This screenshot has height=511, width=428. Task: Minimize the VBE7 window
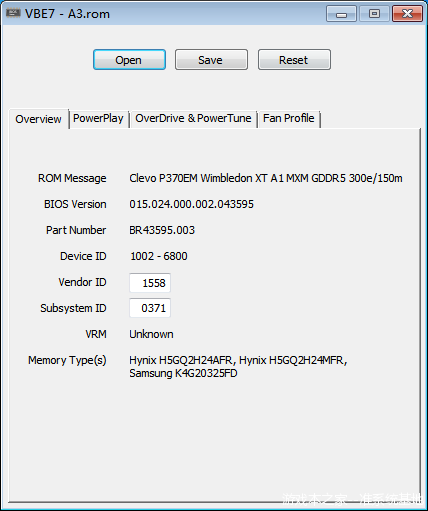click(x=341, y=14)
